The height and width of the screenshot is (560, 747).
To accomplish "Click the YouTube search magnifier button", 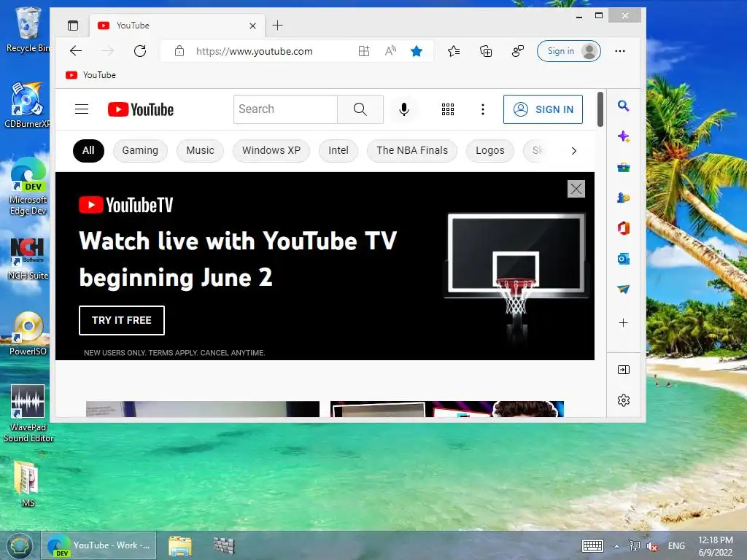I will pyautogui.click(x=360, y=109).
